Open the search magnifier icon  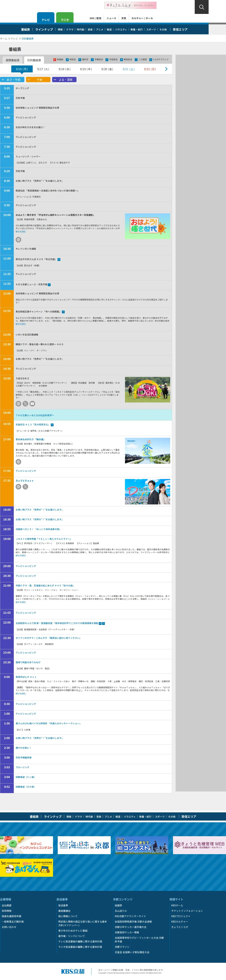201,7
